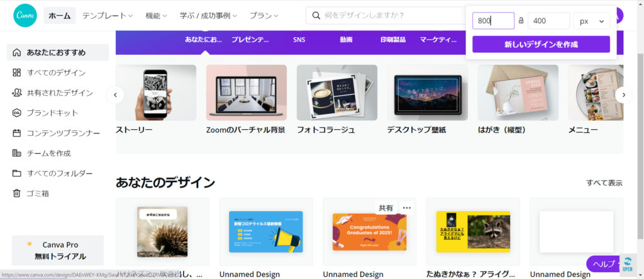Open the three-dots menu on Graduates design
644x279 pixels.
[x=407, y=208]
